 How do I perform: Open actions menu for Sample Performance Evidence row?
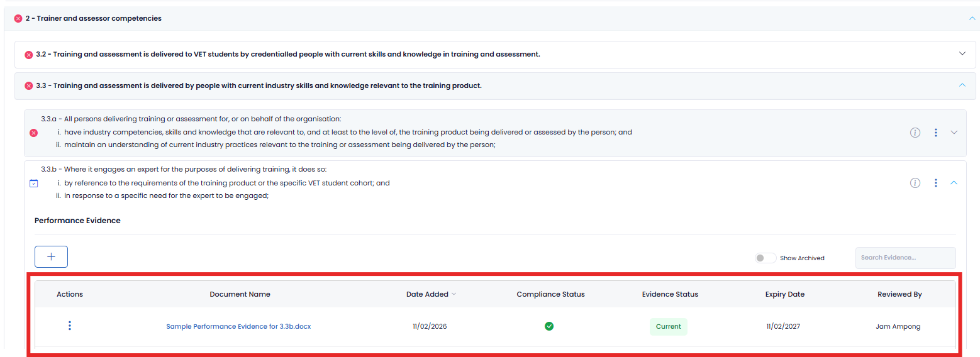pyautogui.click(x=70, y=326)
